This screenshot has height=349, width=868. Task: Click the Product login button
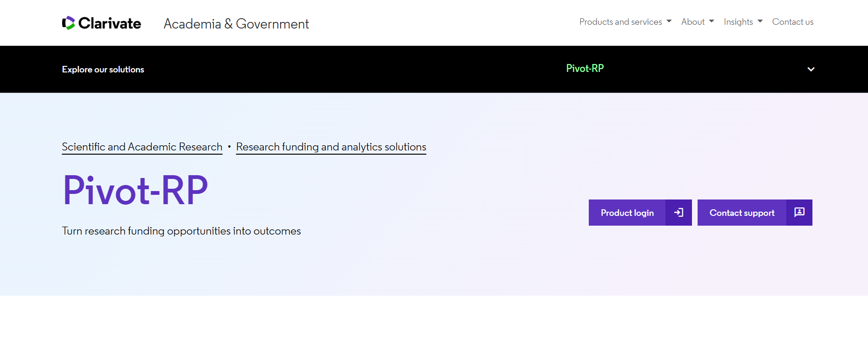click(x=640, y=213)
